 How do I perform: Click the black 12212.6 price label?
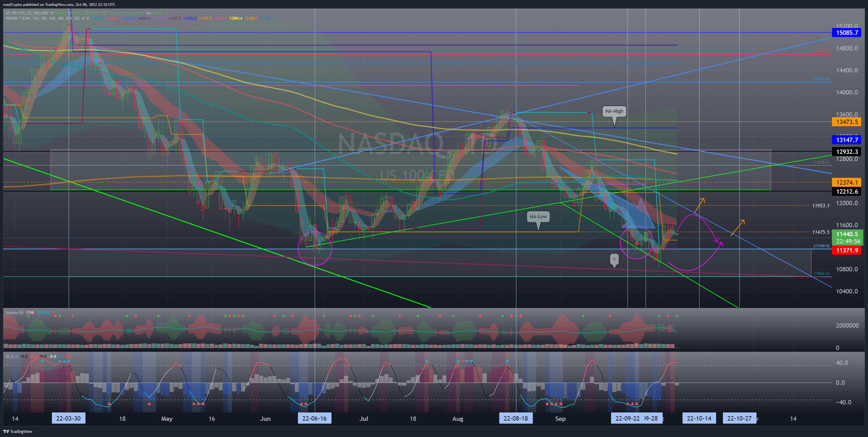(x=847, y=191)
